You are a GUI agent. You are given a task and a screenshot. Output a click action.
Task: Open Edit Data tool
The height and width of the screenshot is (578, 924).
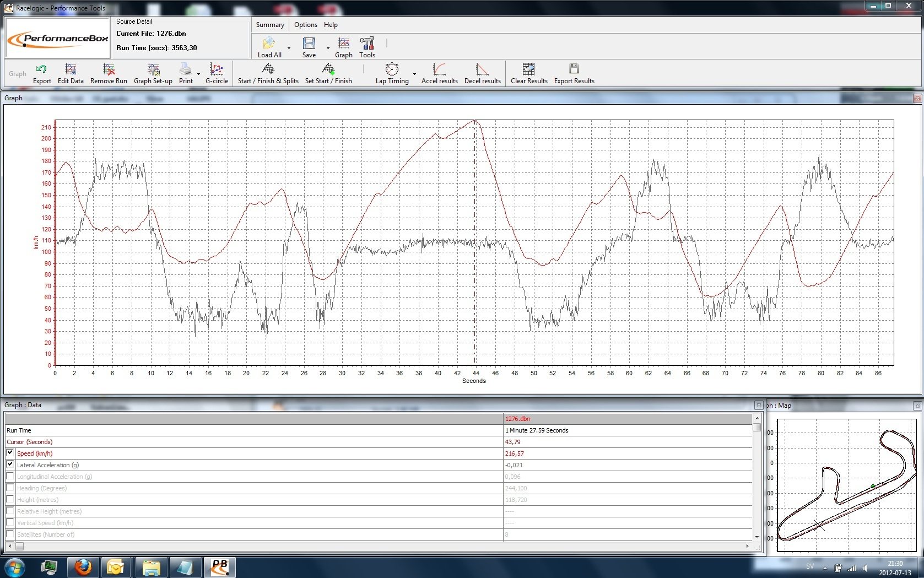pyautogui.click(x=71, y=74)
